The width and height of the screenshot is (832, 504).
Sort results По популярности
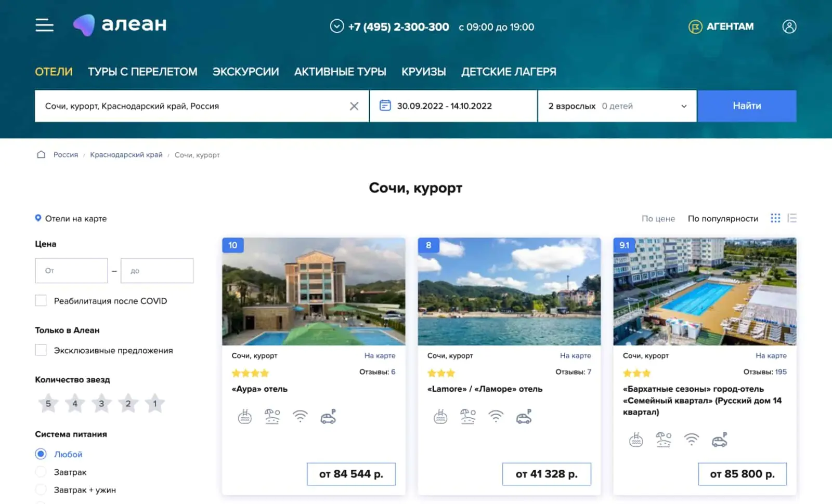point(723,219)
